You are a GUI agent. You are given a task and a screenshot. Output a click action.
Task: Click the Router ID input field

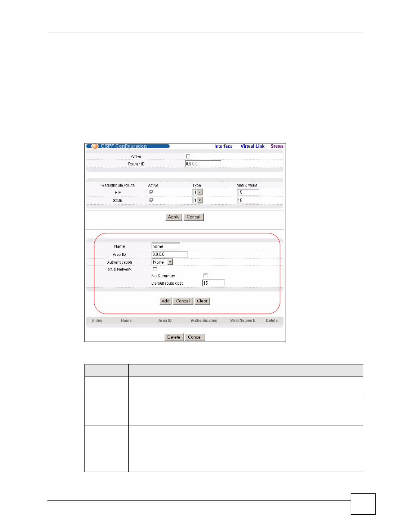[203, 164]
